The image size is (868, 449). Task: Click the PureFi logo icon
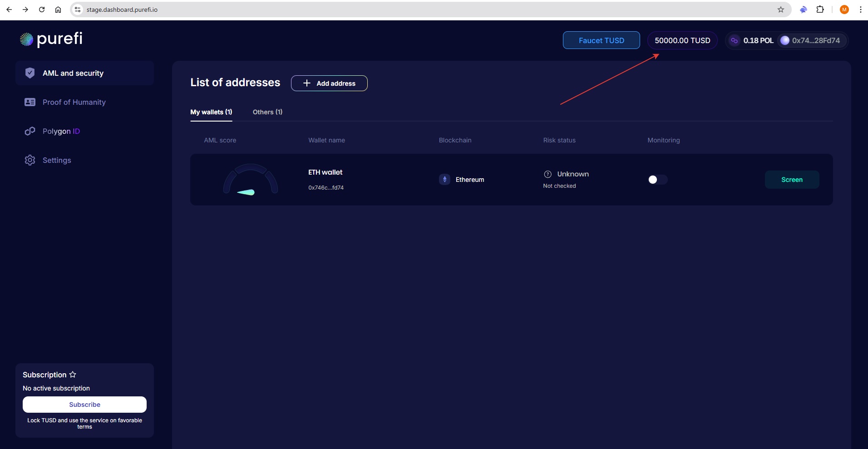tap(27, 40)
